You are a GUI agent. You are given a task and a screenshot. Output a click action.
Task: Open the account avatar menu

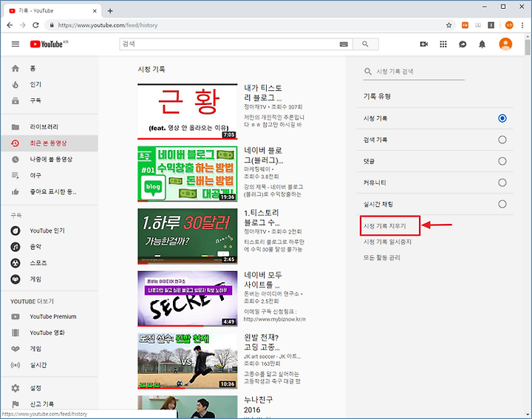[505, 44]
